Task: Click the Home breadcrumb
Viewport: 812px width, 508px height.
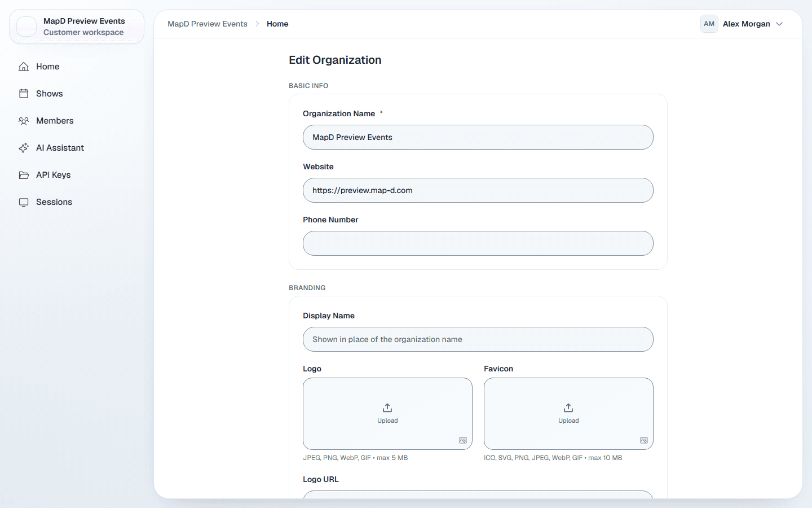Action: click(x=277, y=24)
